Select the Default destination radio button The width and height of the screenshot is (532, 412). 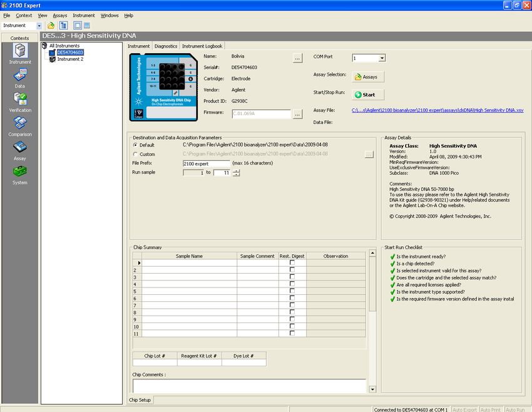[x=135, y=145]
